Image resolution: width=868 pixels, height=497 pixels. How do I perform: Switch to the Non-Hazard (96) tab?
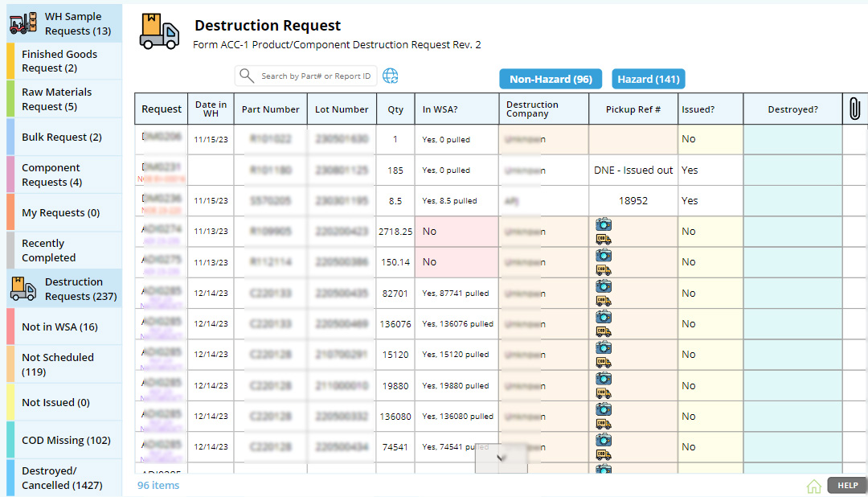[551, 79]
